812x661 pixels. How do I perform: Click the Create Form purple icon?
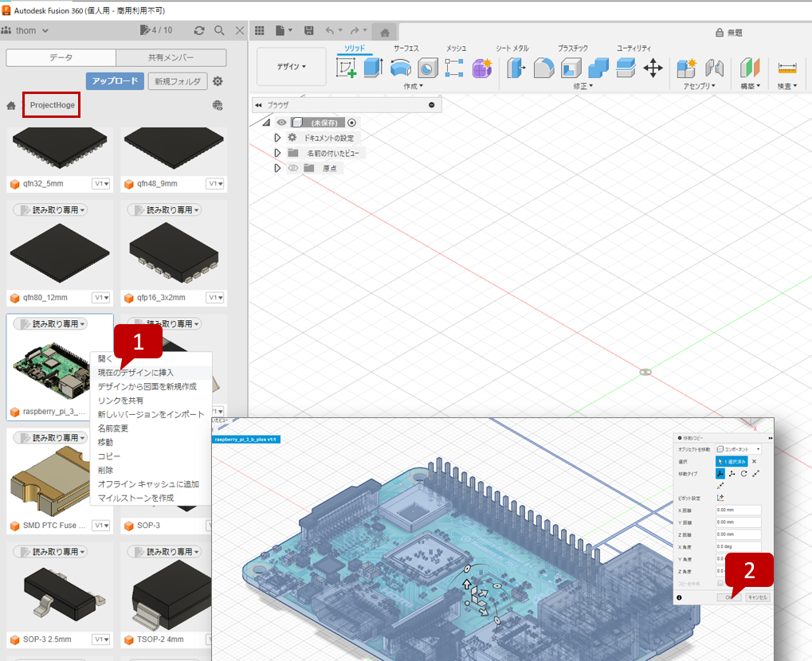click(481, 68)
